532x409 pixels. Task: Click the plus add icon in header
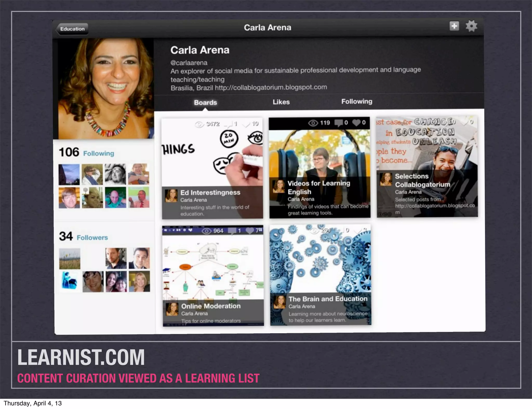pyautogui.click(x=454, y=26)
